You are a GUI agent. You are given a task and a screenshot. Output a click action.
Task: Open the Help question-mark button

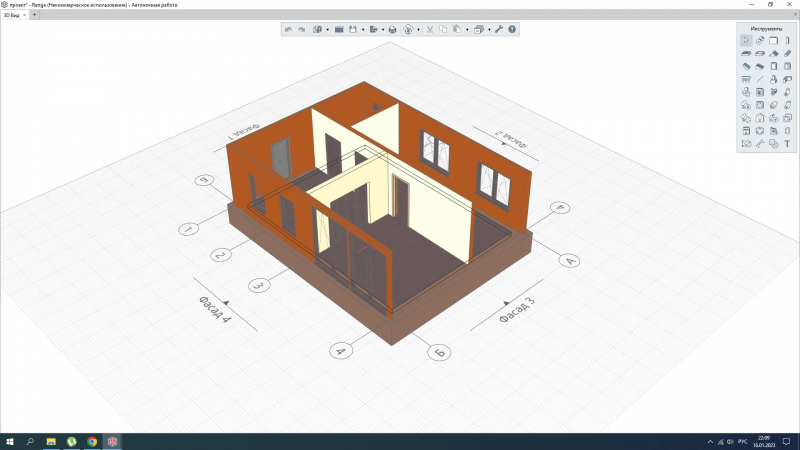[512, 29]
